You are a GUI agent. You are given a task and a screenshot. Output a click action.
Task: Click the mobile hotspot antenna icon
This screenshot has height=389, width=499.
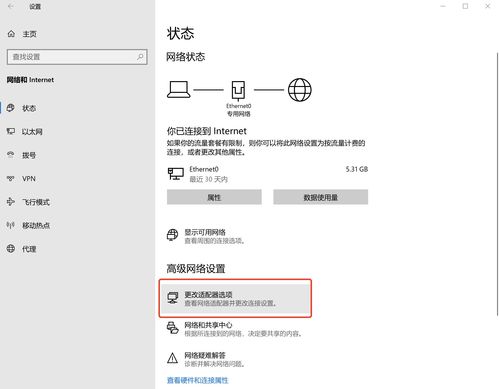tap(11, 225)
